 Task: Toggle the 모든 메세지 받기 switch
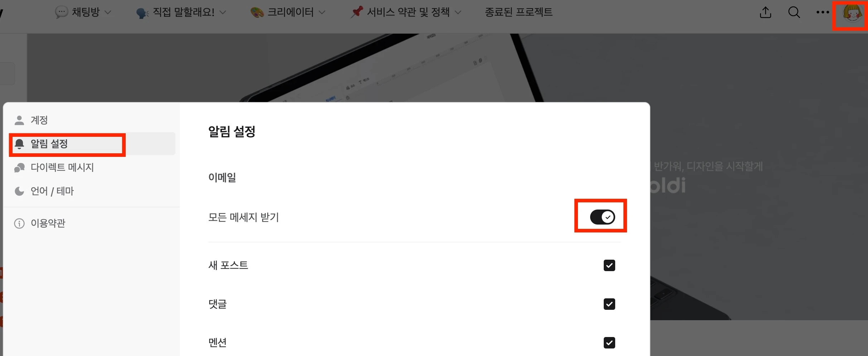602,217
